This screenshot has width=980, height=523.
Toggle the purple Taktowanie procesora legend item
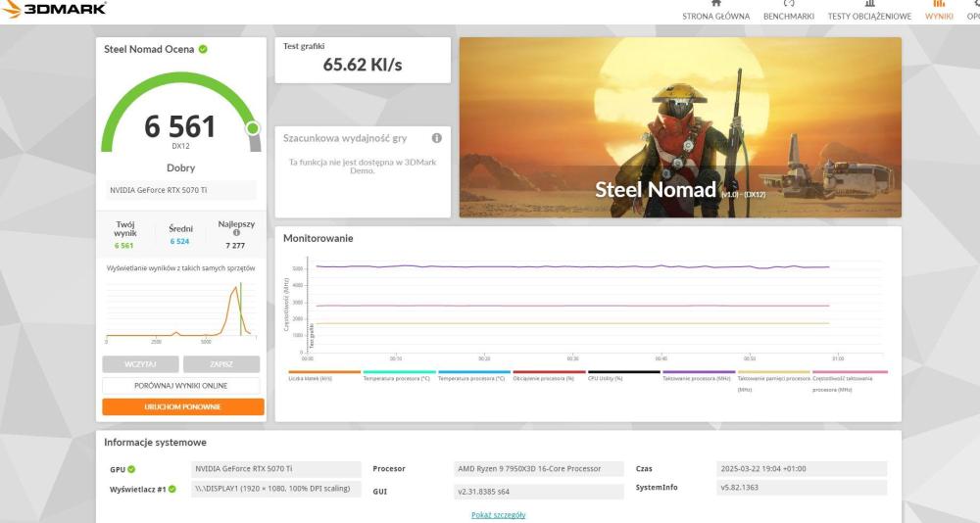699,375
